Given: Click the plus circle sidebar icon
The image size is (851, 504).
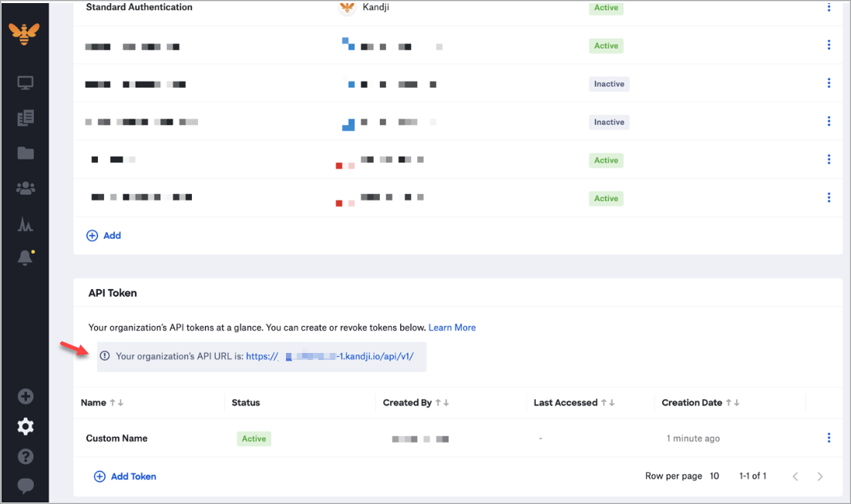Looking at the screenshot, I should tap(25, 395).
